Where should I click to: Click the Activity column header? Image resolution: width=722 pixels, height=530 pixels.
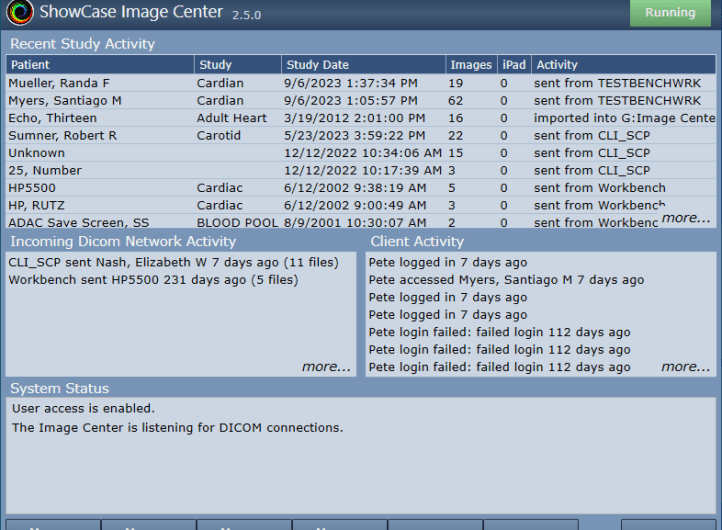click(623, 64)
